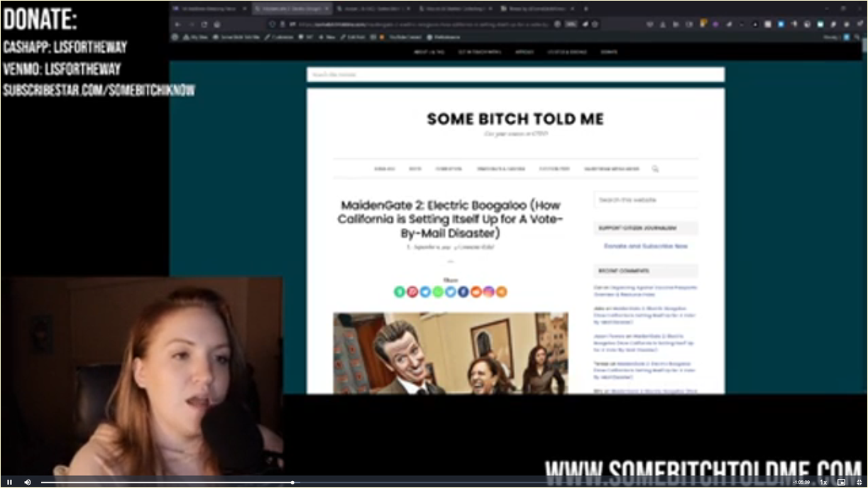The image size is (868, 488).
Task: Share article via the Facebook icon
Action: coord(463,292)
